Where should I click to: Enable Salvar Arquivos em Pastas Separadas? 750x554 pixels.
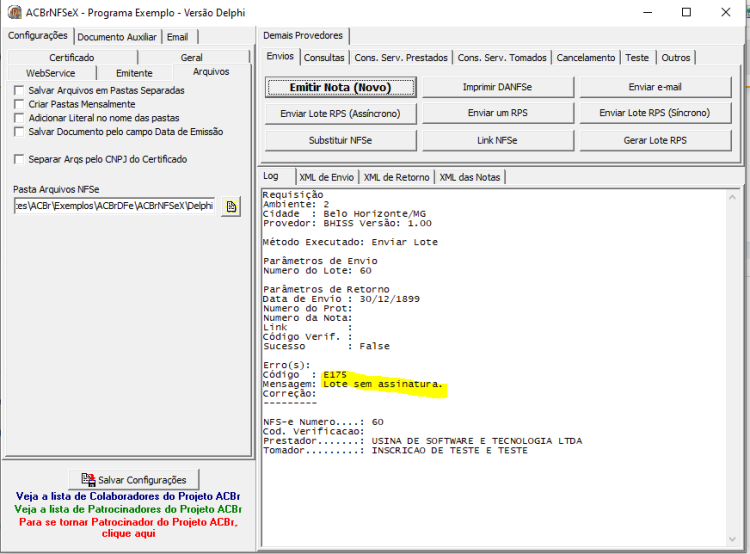tap(19, 90)
